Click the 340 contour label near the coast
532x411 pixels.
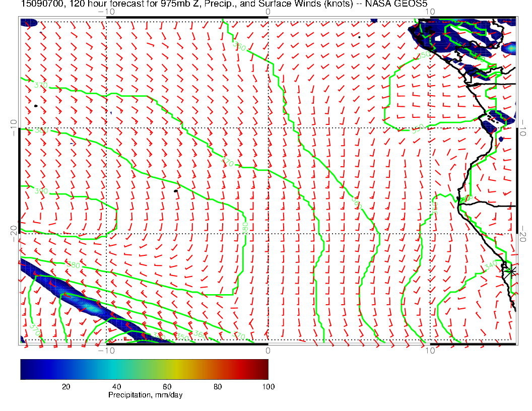pos(491,264)
